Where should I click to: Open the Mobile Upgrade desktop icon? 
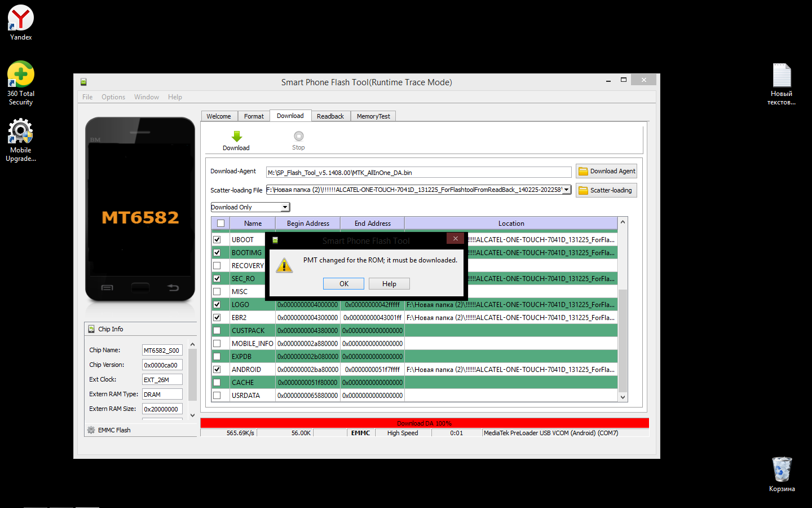coord(21,132)
